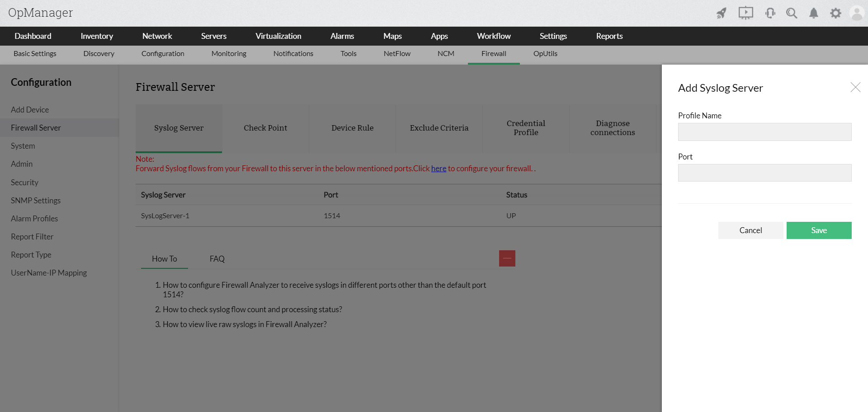Open the Network menu
868x412 pixels.
pos(157,36)
